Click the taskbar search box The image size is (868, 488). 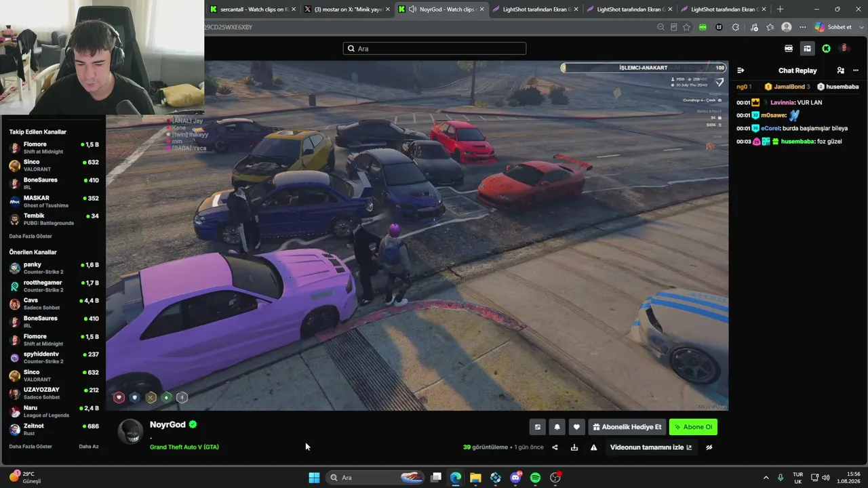click(376, 478)
